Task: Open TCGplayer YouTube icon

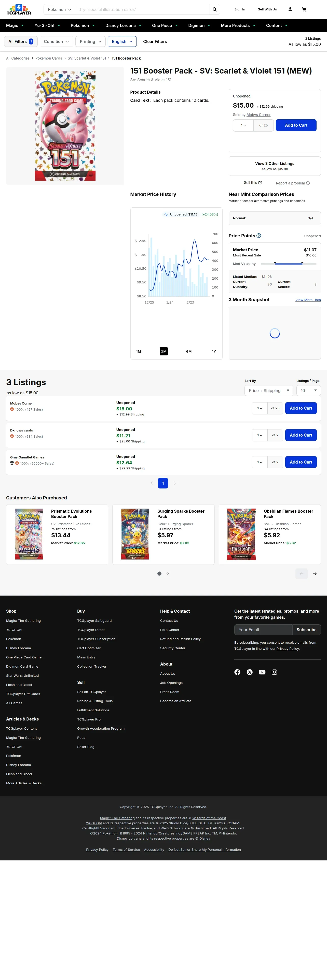Action: click(x=262, y=672)
